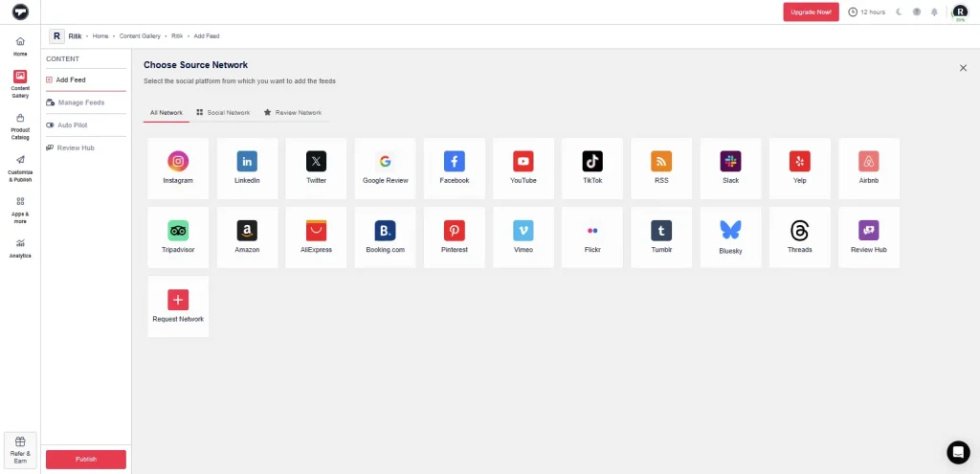This screenshot has width=980, height=474.
Task: Open the notifications bell
Action: [934, 12]
